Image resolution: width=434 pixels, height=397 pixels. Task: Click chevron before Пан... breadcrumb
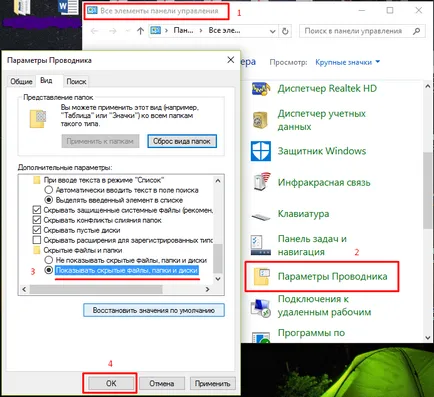tap(166, 31)
